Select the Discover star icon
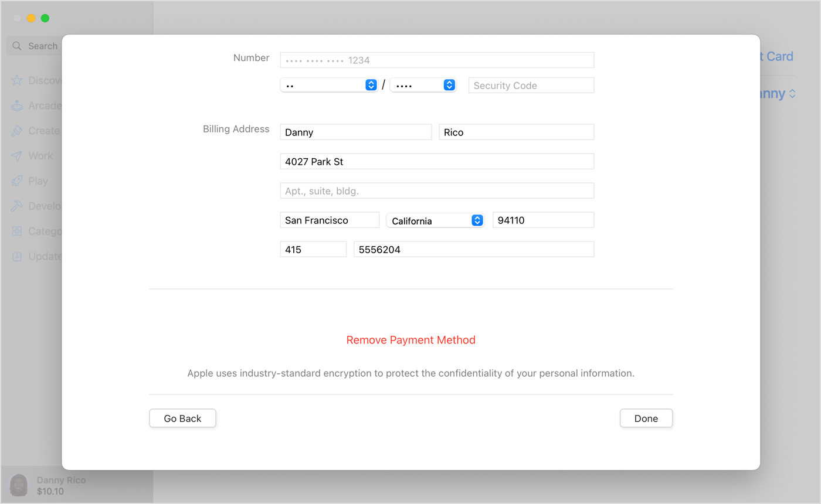The height and width of the screenshot is (504, 821). [17, 80]
